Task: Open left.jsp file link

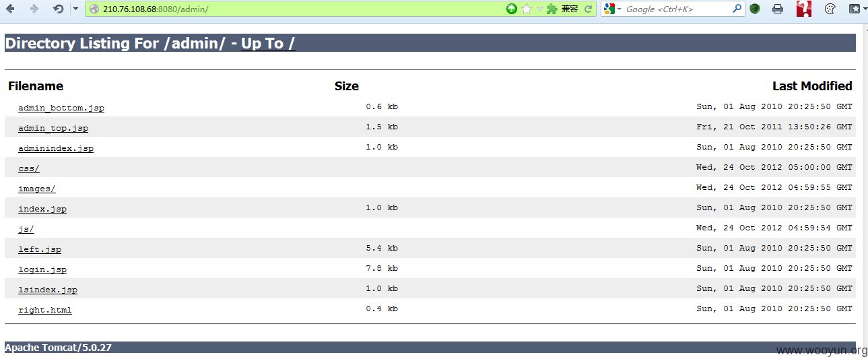Action: [x=40, y=249]
